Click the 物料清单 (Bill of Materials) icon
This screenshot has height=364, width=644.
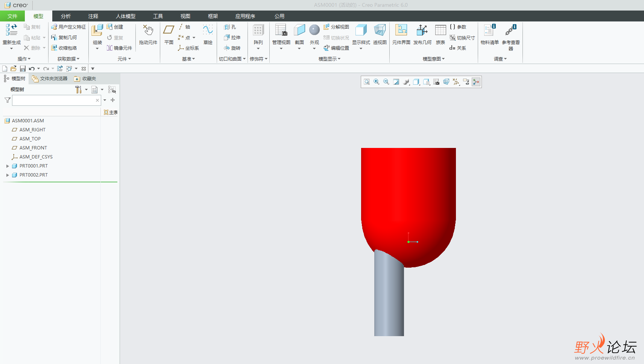click(489, 31)
